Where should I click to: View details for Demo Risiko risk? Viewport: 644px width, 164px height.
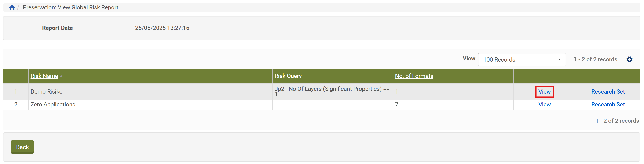coord(545,92)
